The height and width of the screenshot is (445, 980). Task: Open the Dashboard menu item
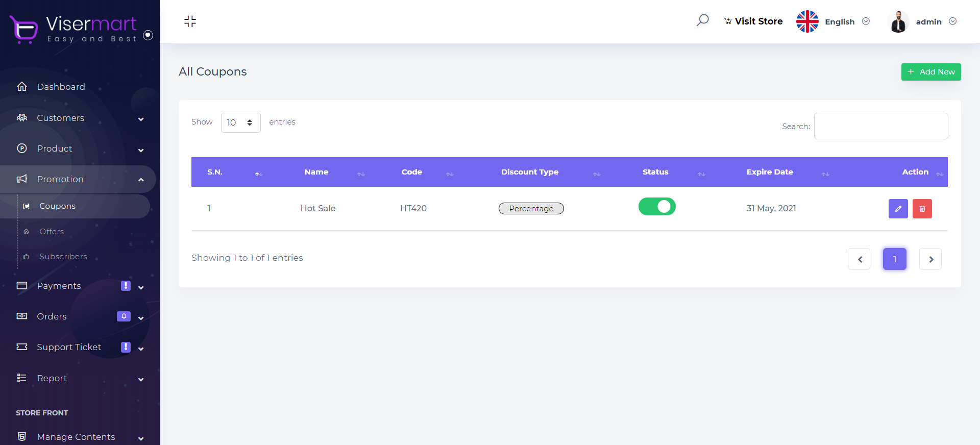coord(61,87)
